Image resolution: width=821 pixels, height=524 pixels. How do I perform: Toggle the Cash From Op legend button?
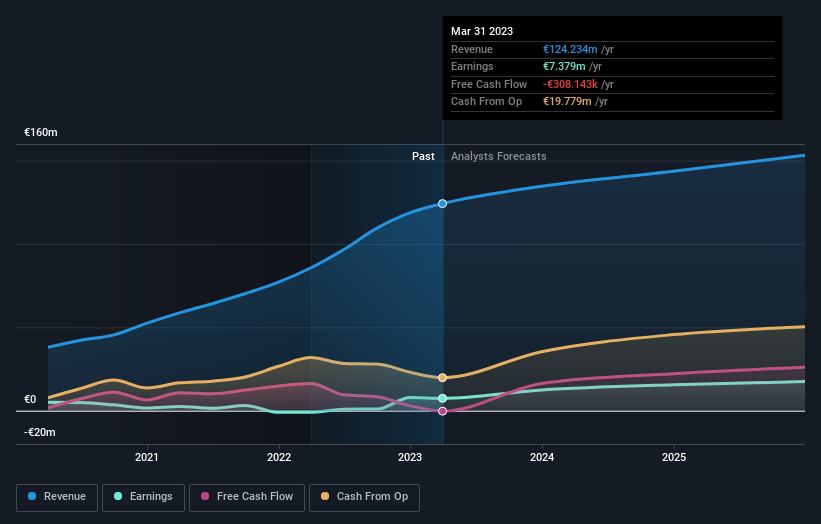coord(364,497)
